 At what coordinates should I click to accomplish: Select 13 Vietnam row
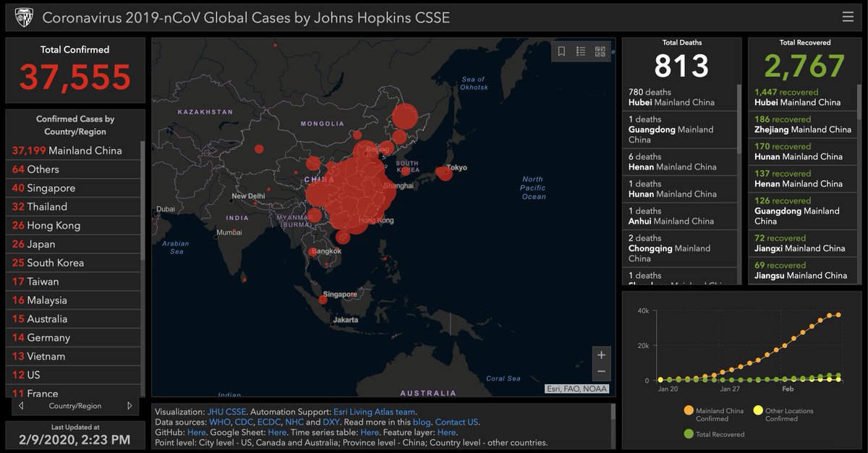point(74,356)
